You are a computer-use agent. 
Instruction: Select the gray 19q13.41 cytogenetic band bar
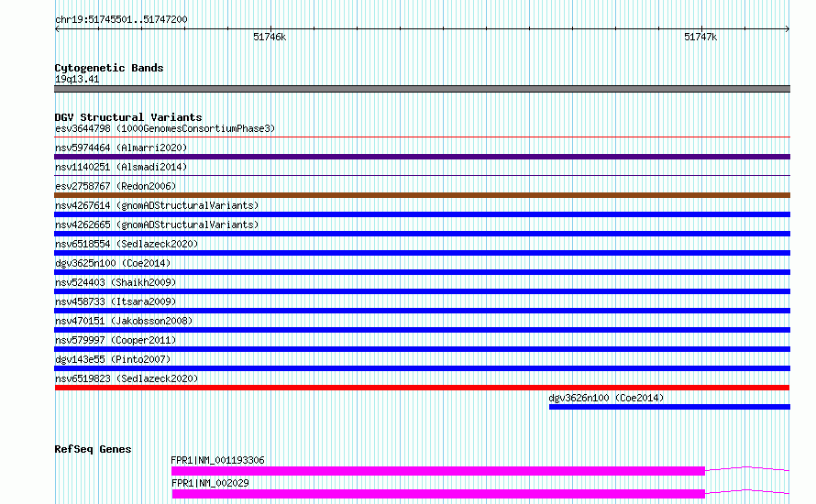422,89
